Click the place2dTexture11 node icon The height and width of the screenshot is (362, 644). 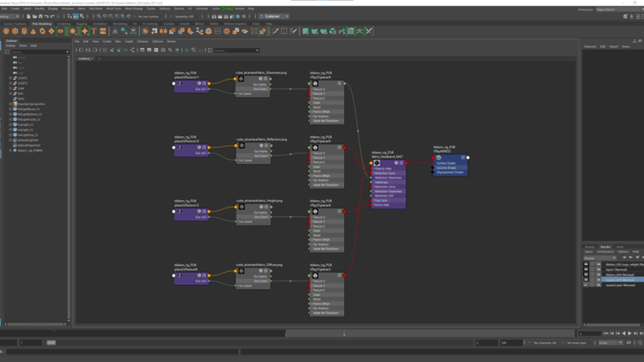coord(179,83)
